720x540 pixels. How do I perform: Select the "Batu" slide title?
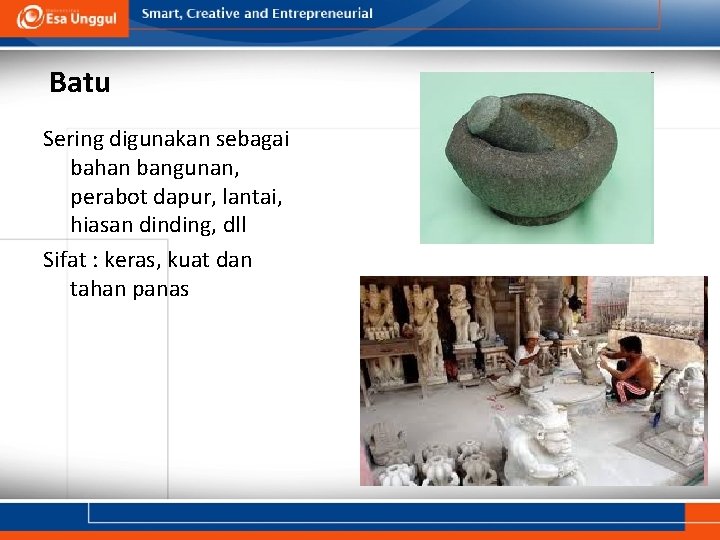tap(80, 83)
